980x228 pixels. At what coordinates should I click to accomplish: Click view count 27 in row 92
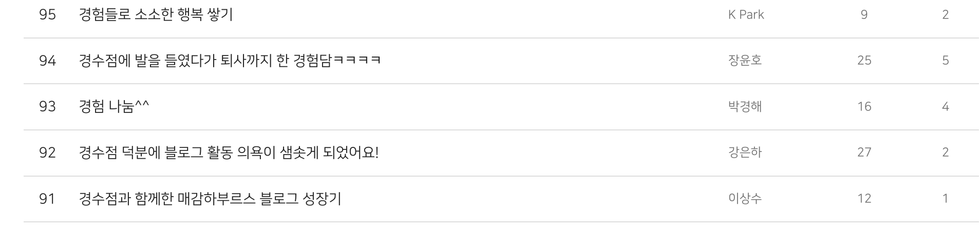coord(864,153)
